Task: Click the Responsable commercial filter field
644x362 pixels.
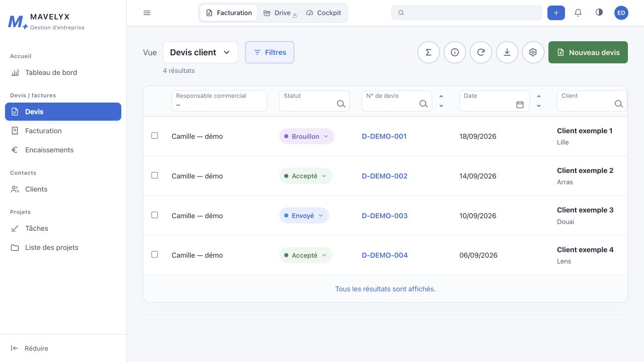Action: (219, 101)
